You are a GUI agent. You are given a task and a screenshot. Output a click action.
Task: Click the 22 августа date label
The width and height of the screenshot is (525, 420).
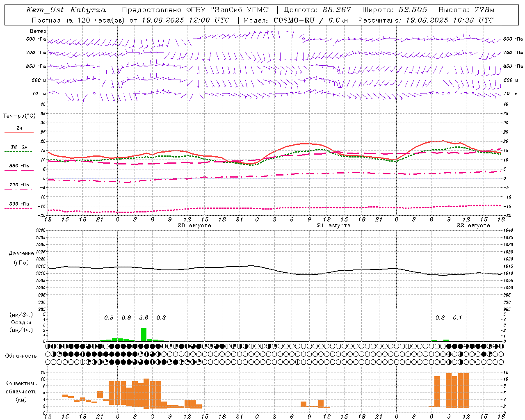(473, 226)
